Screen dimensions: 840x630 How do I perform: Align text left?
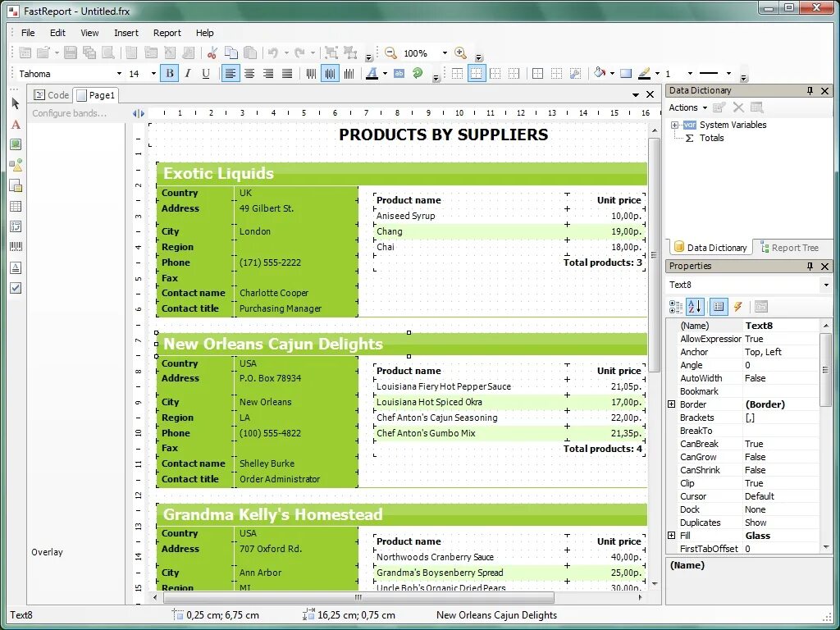pyautogui.click(x=231, y=73)
